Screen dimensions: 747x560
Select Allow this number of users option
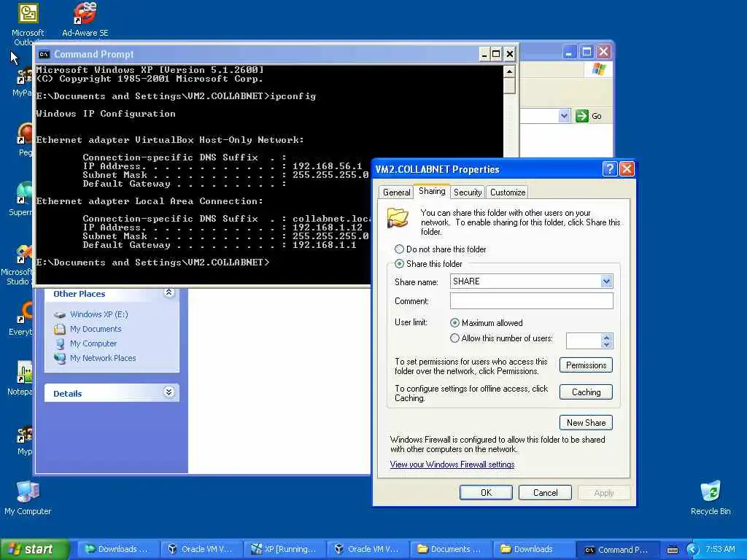(454, 338)
